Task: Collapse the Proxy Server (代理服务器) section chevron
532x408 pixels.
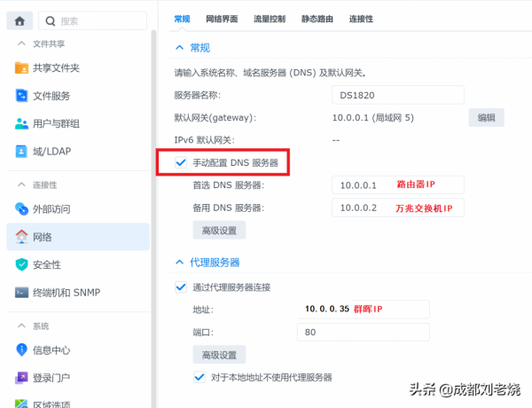Action: click(179, 262)
